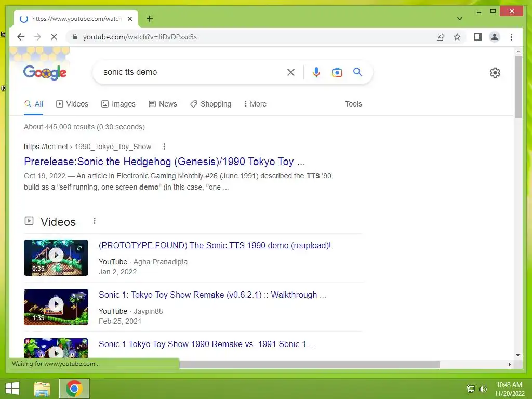Open Google quick settings gear
Screen dimensions: 532x399
(x=495, y=73)
